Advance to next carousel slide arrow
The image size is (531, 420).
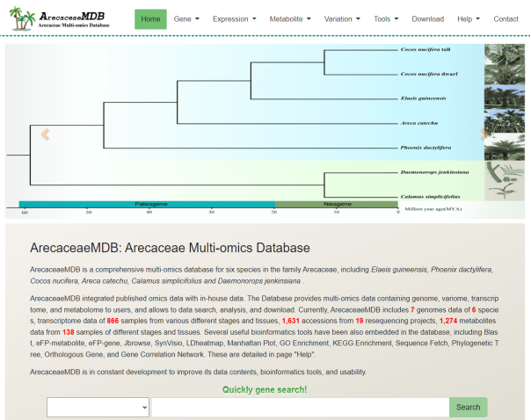tap(484, 134)
